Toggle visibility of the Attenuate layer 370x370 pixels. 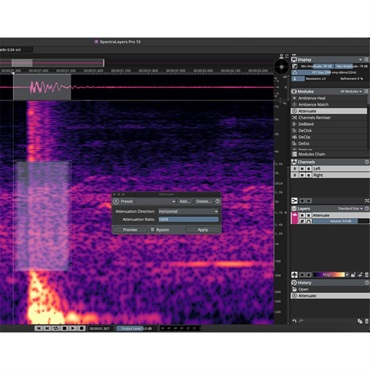coord(302,215)
